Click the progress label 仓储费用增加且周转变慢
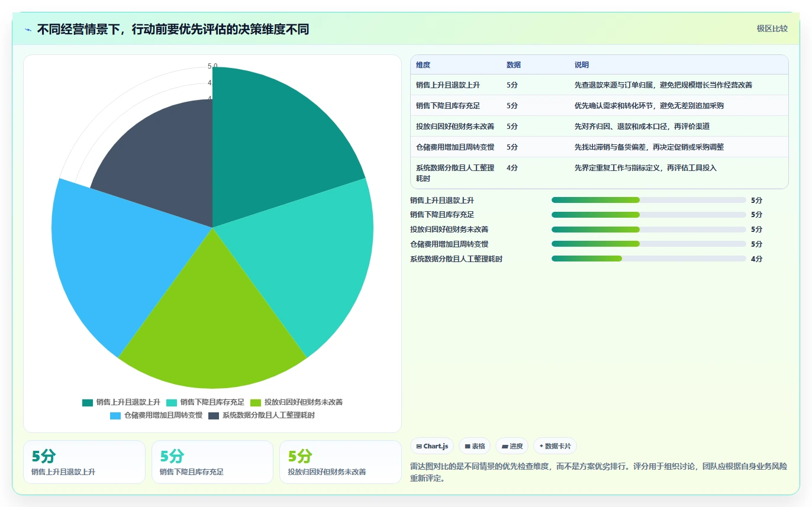 [449, 244]
